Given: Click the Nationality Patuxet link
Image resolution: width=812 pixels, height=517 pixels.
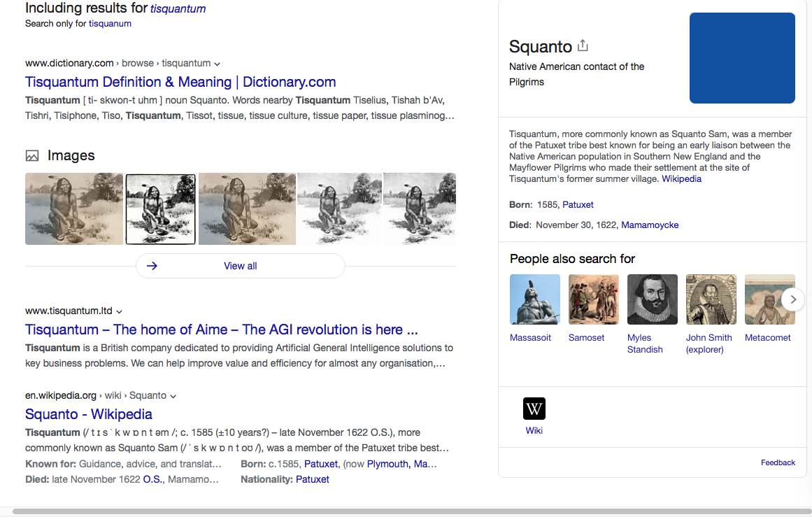Looking at the screenshot, I should tap(312, 480).
